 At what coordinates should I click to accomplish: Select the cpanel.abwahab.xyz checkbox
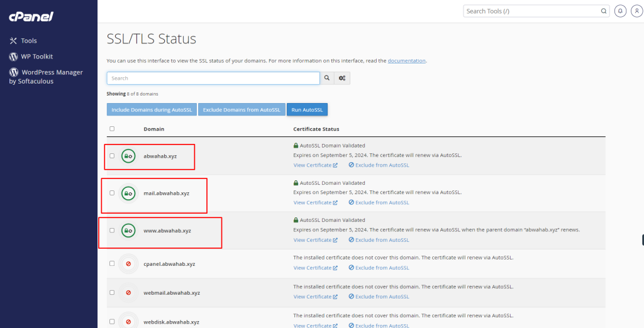point(112,264)
